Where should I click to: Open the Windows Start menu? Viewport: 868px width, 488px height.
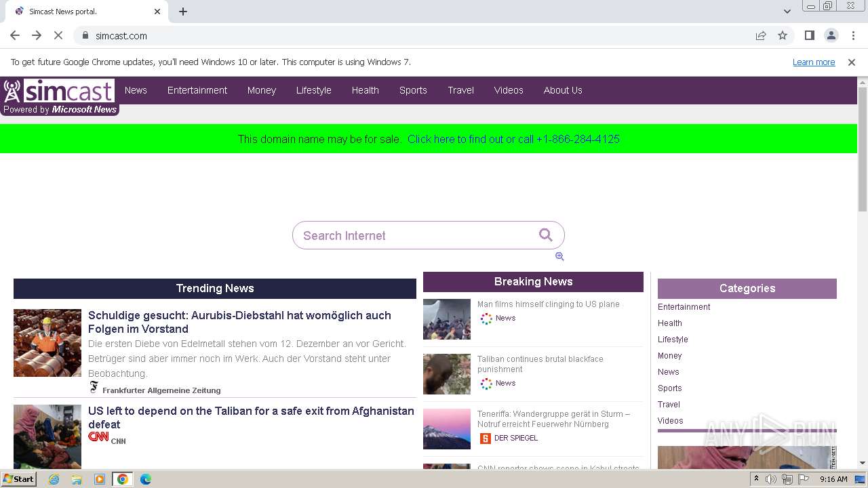[x=18, y=479]
